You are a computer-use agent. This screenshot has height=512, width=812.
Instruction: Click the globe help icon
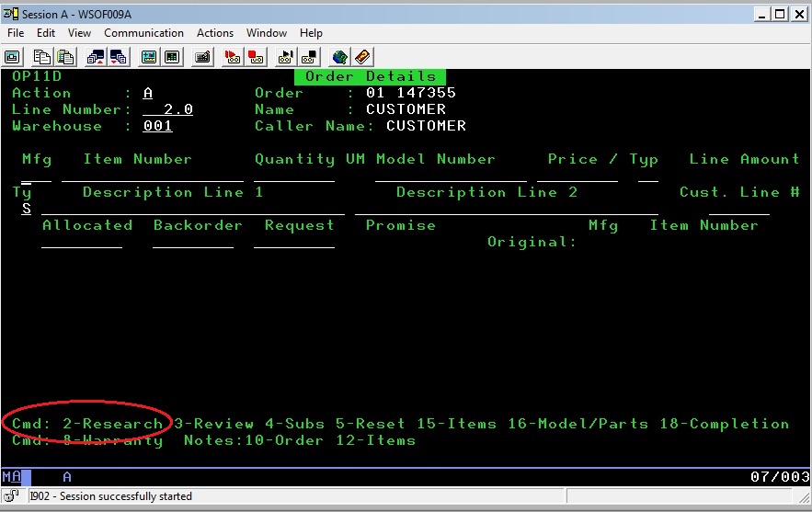tap(339, 57)
